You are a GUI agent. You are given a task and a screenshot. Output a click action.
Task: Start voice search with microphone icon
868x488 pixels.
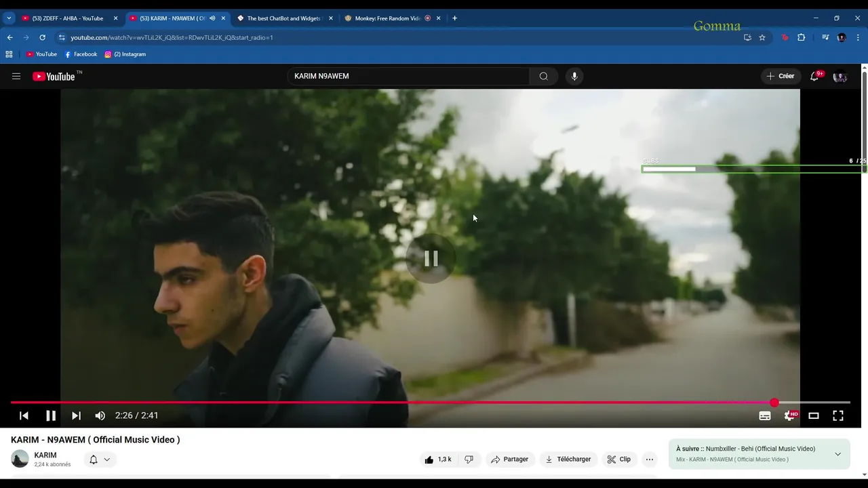[574, 77]
